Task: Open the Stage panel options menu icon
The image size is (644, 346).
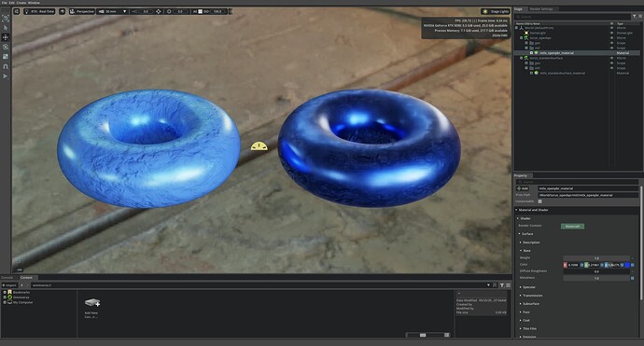Action: tap(640, 17)
